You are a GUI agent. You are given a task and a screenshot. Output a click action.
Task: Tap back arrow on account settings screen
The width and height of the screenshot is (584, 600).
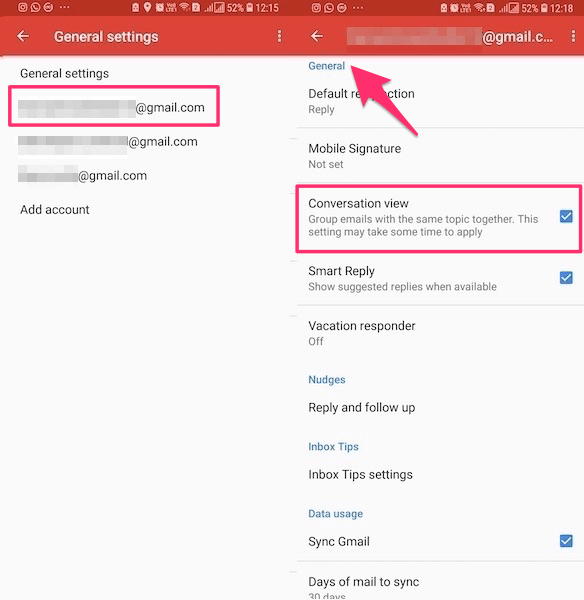(x=317, y=36)
